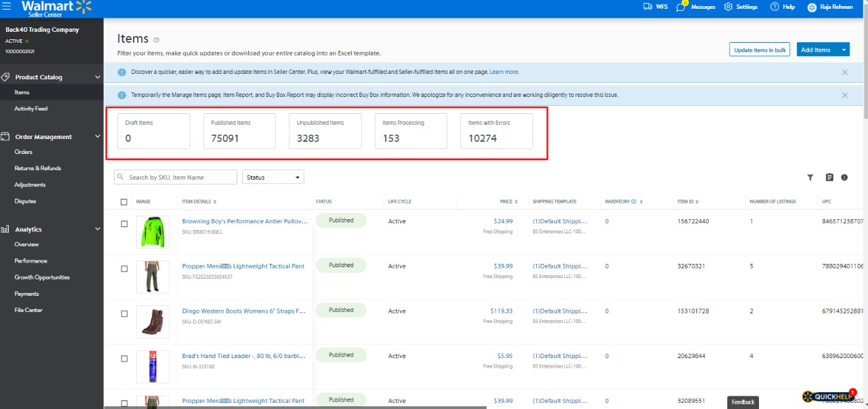Open the Messages chat icon
Viewport: 868px width, 409px height.
pos(681,7)
